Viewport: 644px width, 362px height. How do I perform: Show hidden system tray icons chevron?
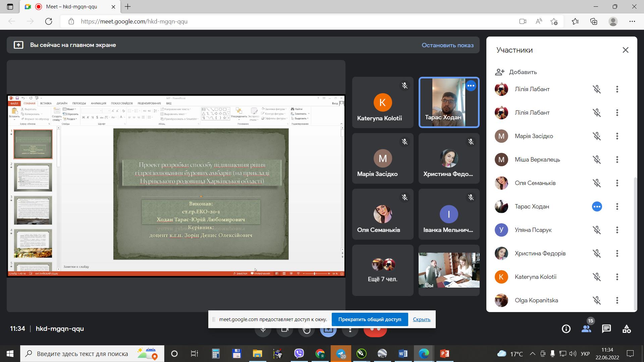[532, 354]
